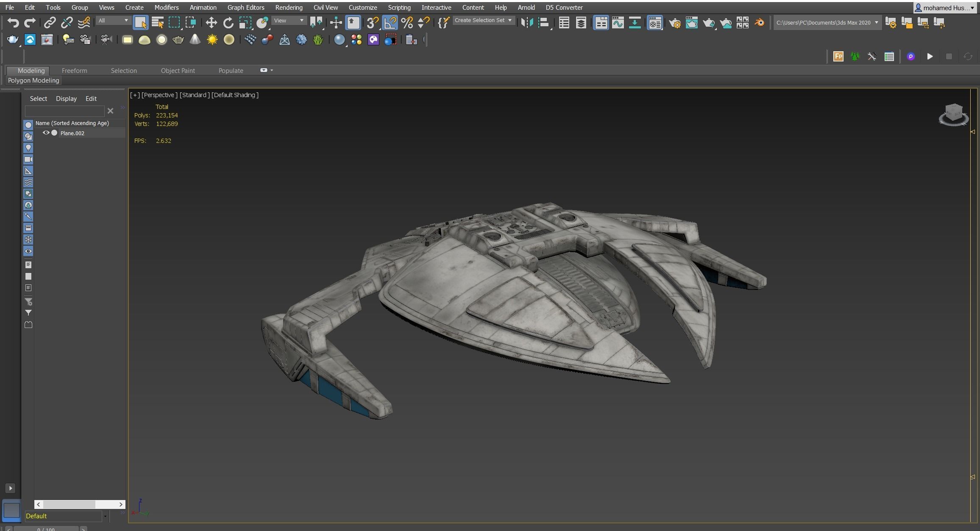Open the Default layer dropdown
Viewport: 980px width, 531px height.
(66, 516)
